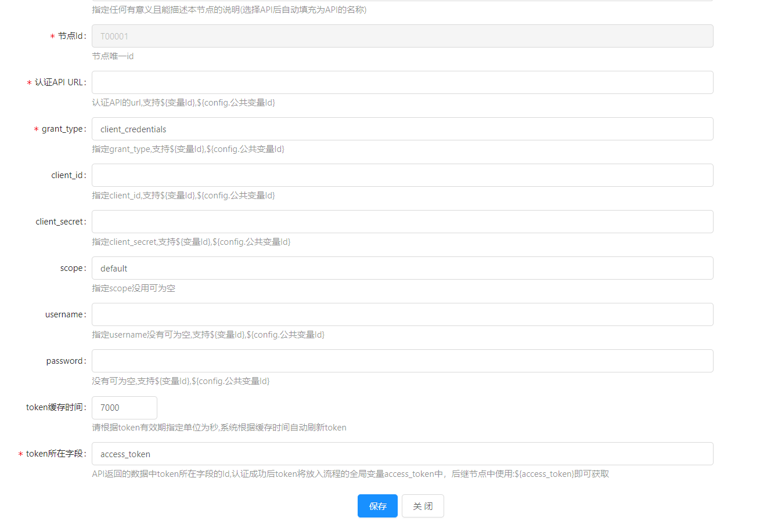Viewport: 778px width, 532px height.
Task: Focus the grant_type field containing client_credentials
Action: (402, 129)
